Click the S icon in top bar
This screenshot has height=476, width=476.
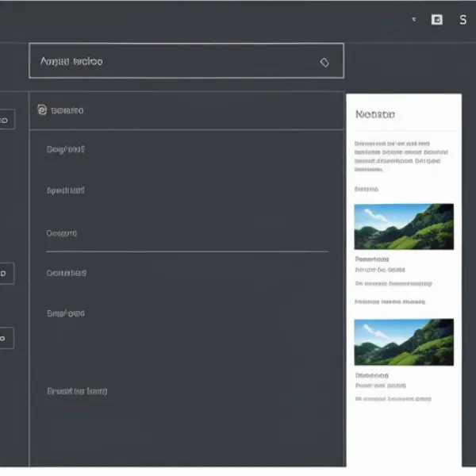coord(463,20)
